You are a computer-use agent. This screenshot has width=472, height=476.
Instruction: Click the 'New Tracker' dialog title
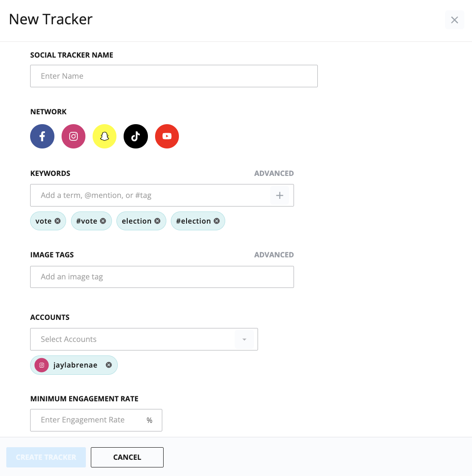coord(51,19)
